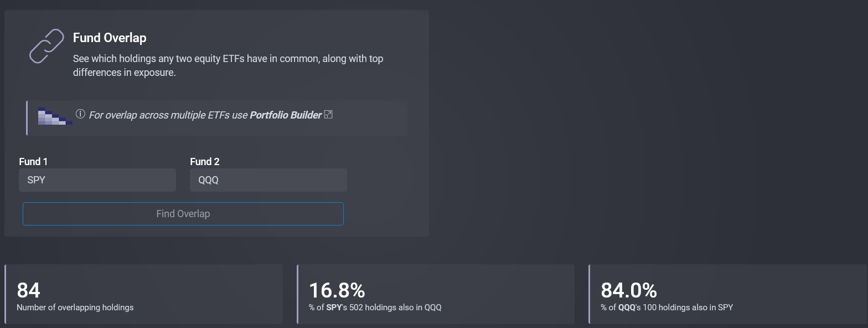
Task: Click the chain link Fund Overlap icon
Action: coord(46,47)
